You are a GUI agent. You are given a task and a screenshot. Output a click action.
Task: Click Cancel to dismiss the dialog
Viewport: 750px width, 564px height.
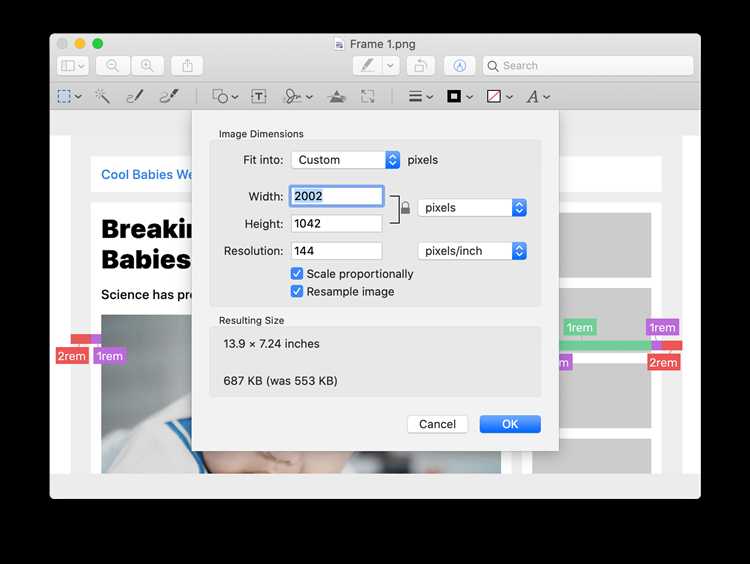[437, 424]
